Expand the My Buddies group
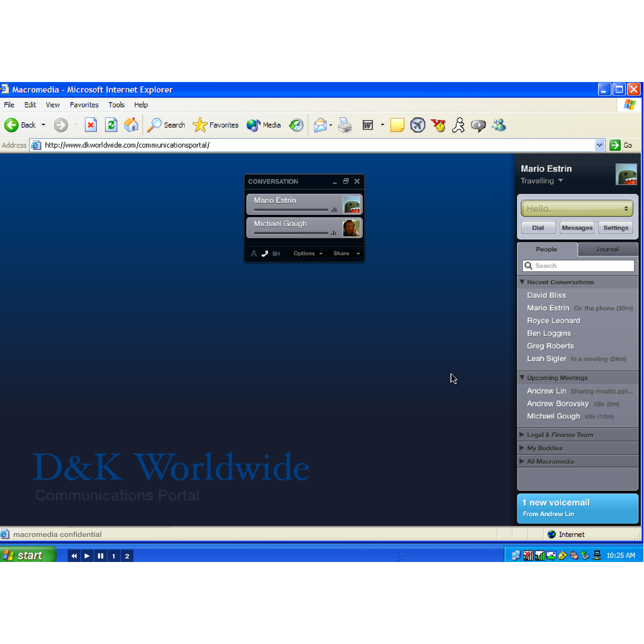The width and height of the screenshot is (644, 644). (522, 448)
